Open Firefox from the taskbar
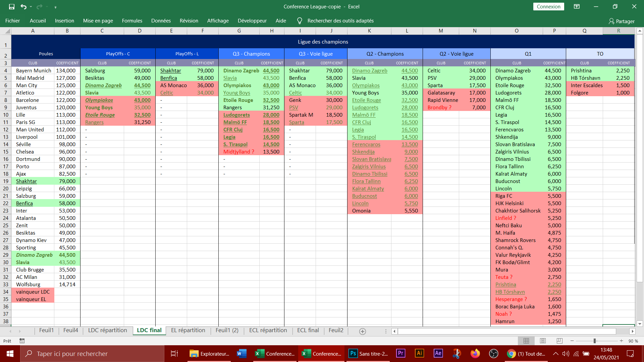This screenshot has width=644, height=362. (475, 354)
